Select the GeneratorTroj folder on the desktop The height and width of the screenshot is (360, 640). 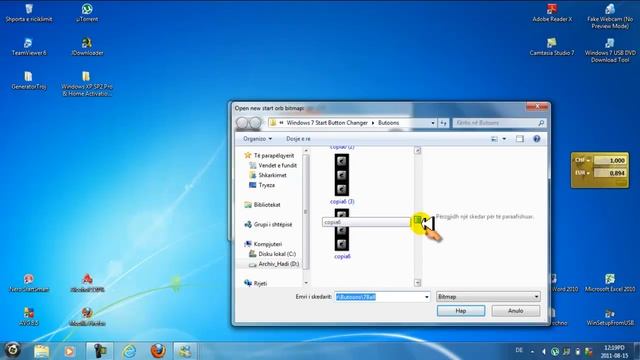29,80
